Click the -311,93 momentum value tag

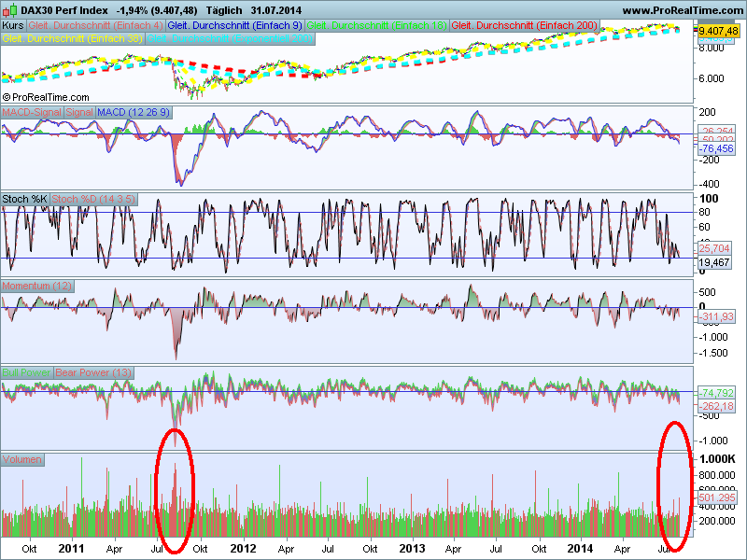pos(716,316)
